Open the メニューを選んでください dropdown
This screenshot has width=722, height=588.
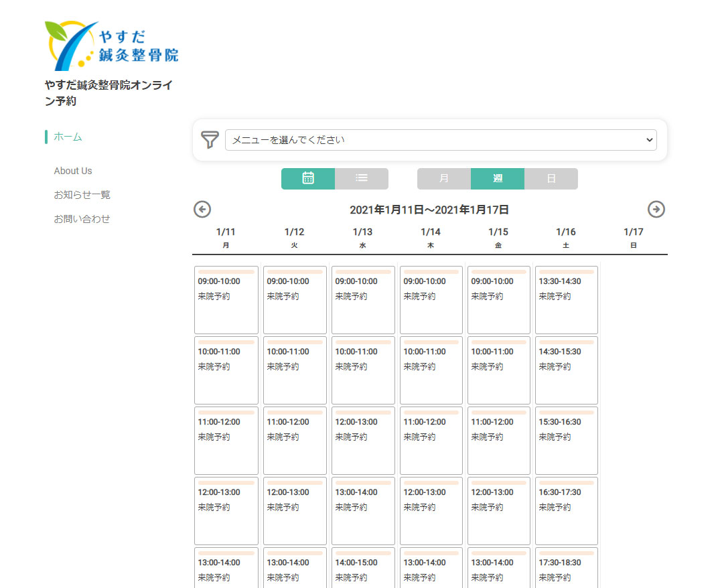pyautogui.click(x=441, y=140)
